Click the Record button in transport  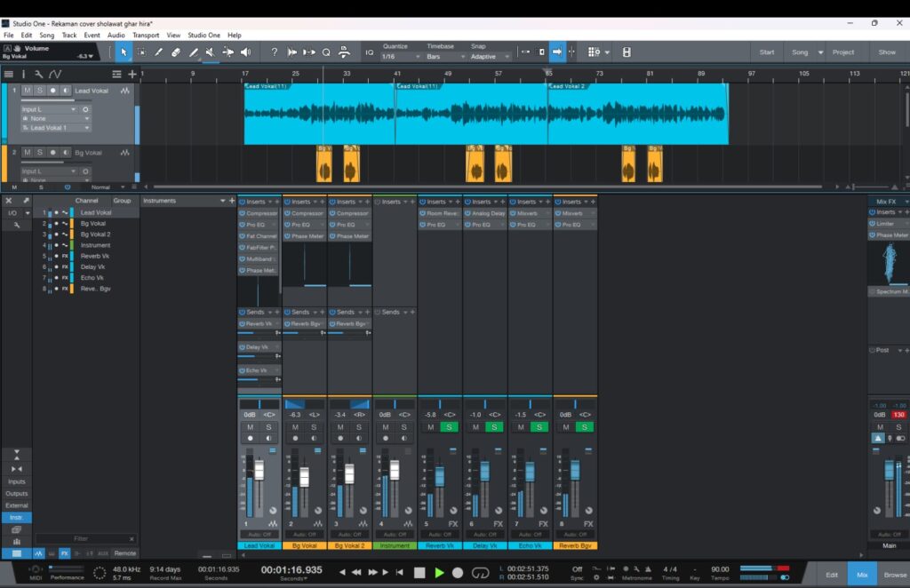(x=458, y=573)
